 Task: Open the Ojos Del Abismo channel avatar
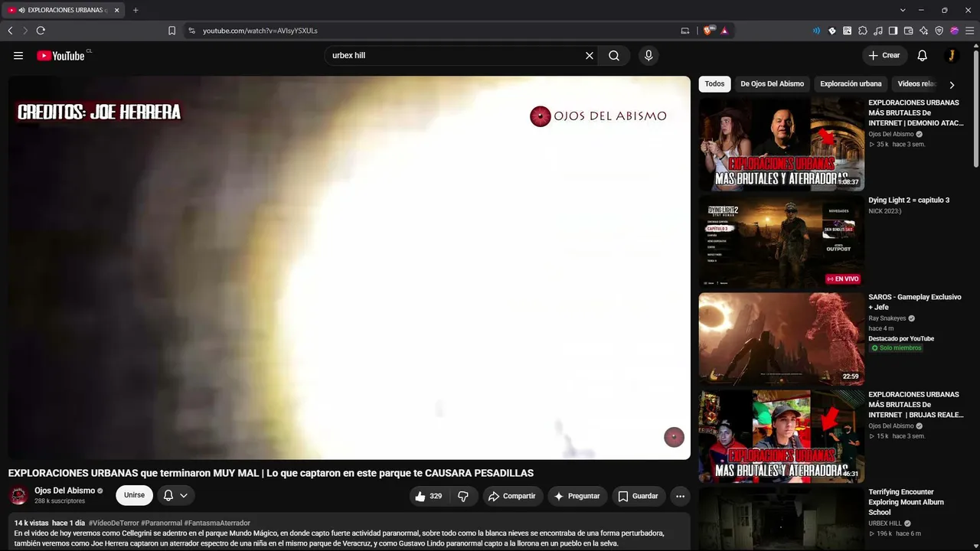(x=18, y=496)
